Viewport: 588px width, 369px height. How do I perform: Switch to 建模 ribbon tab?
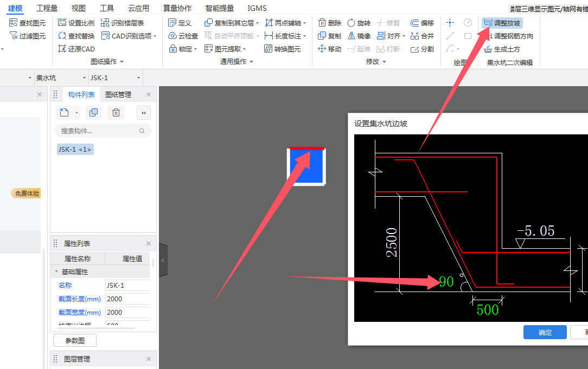[x=15, y=8]
